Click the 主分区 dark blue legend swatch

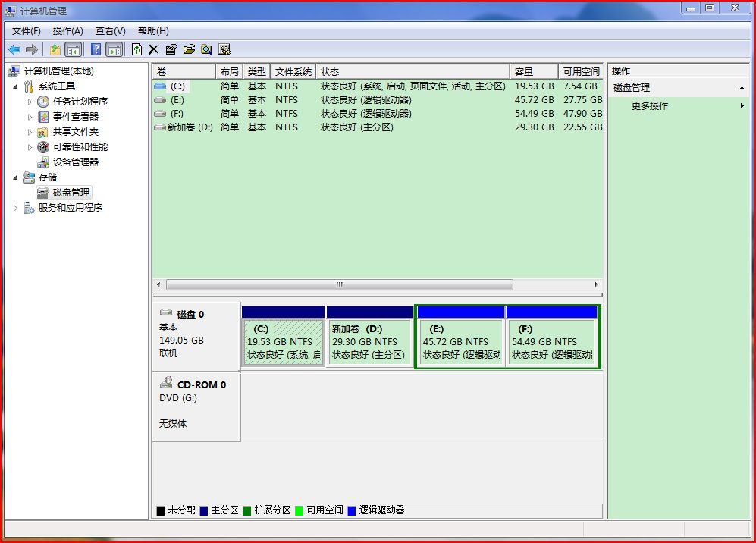[x=203, y=510]
